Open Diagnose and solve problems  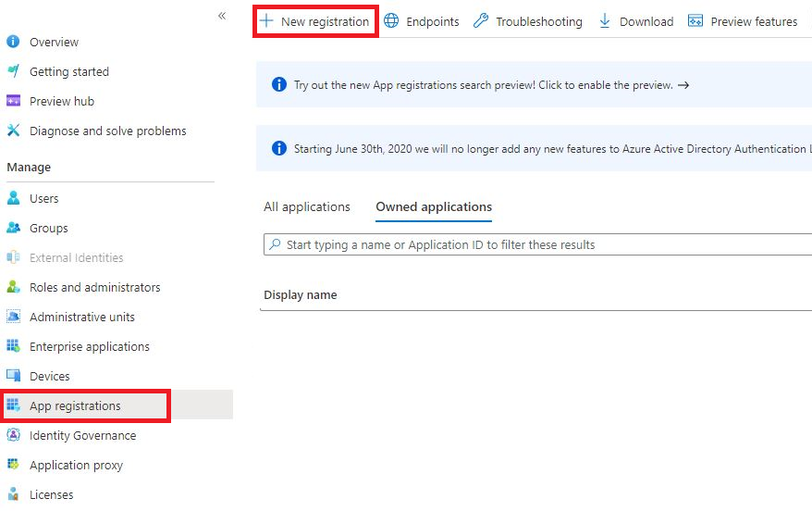(107, 131)
